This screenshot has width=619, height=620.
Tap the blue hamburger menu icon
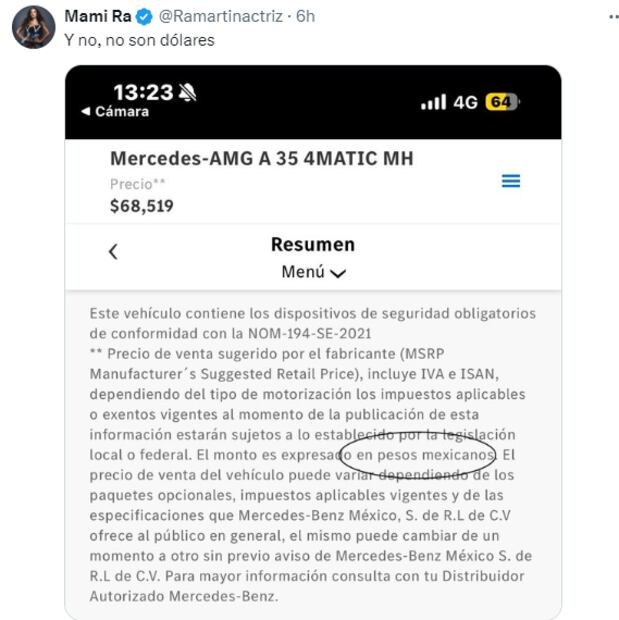pos(510,181)
